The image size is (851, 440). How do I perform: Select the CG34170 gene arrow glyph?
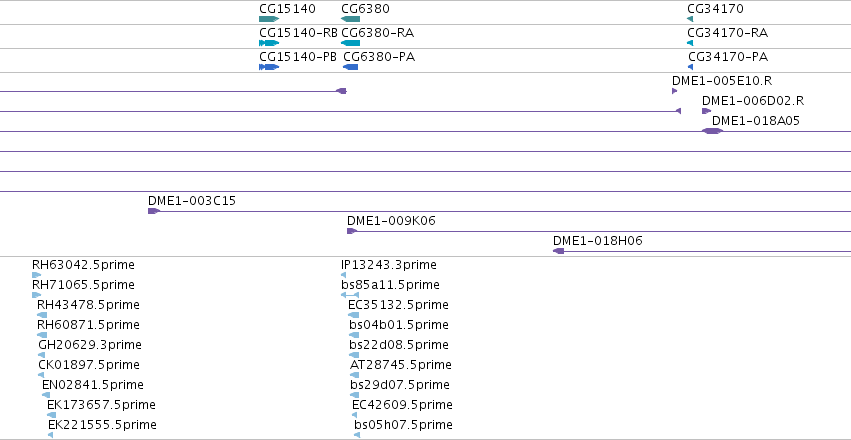(x=690, y=19)
